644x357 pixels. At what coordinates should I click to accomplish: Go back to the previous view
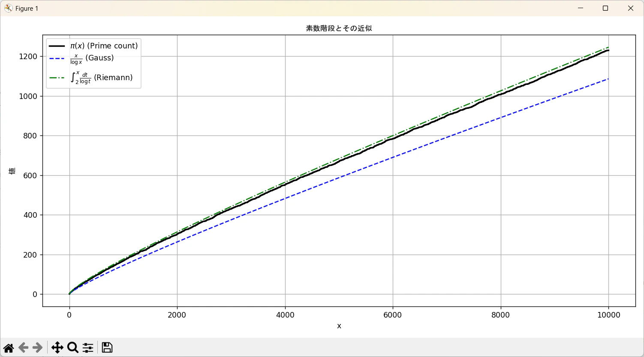tap(23, 348)
